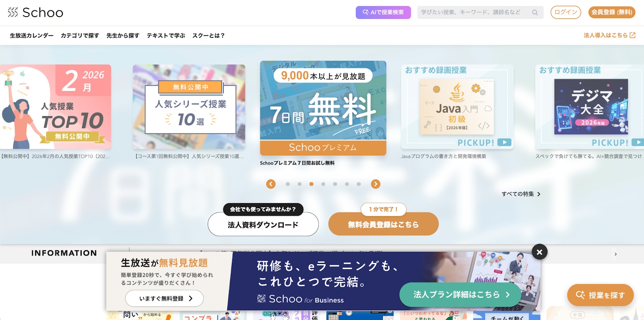
Task: Click floating 授業を探す button
Action: (600, 295)
